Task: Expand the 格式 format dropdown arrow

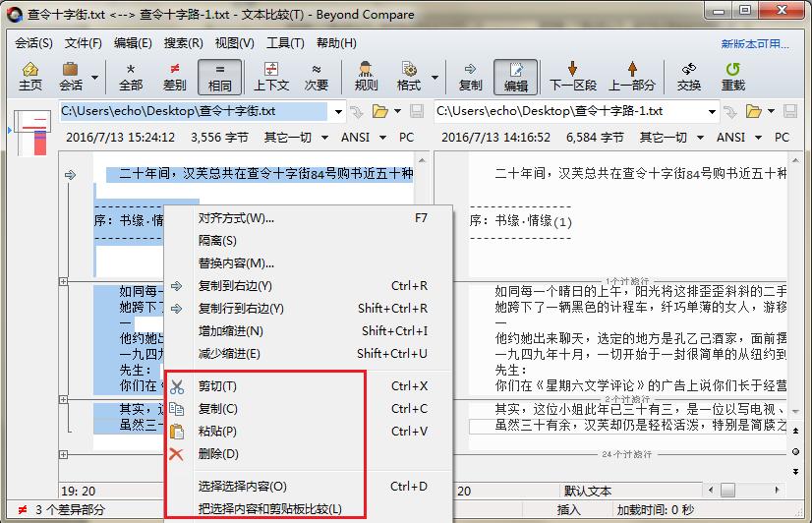Action: click(x=435, y=78)
